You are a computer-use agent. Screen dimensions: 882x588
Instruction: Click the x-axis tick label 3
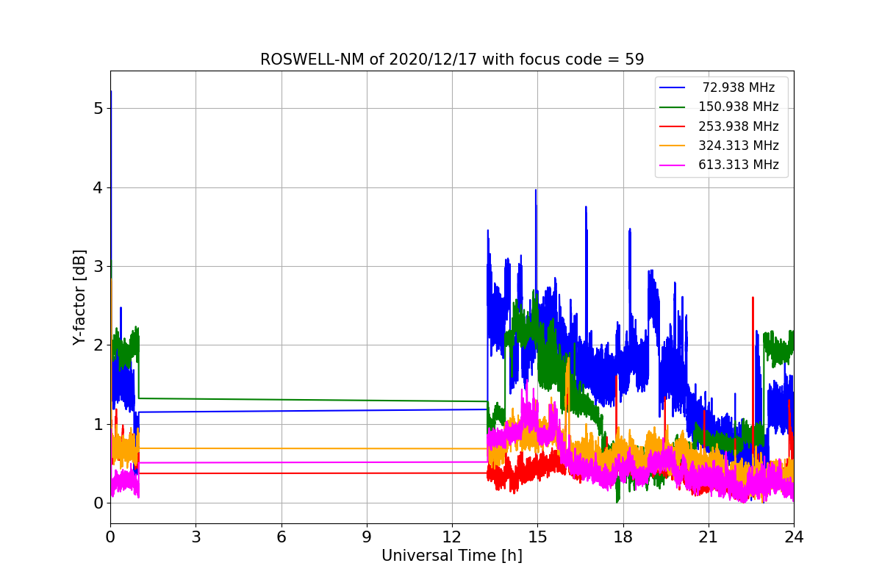(x=196, y=537)
